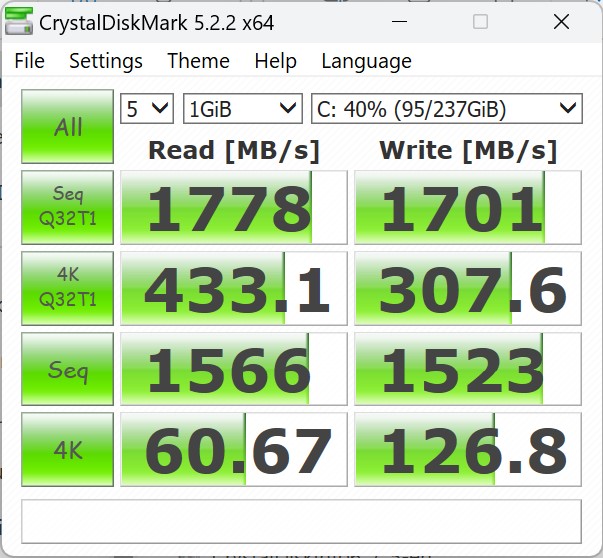
Task: Click the empty comment field at bottom
Action: point(301,520)
